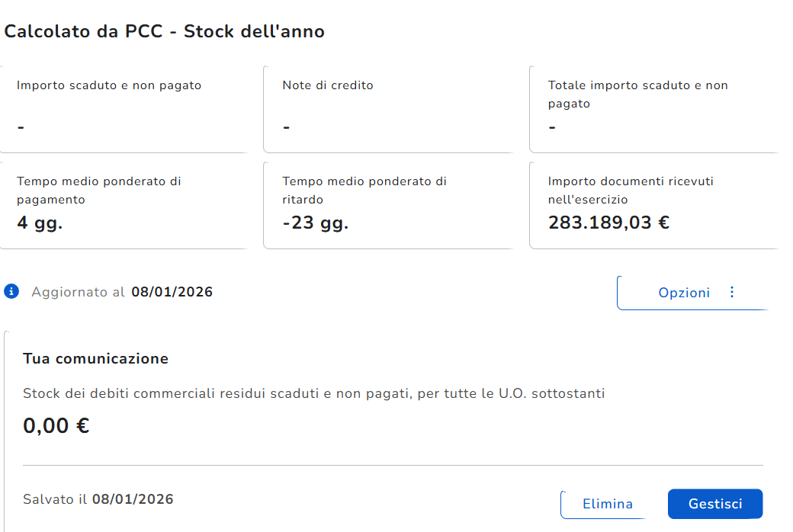The height and width of the screenshot is (532, 793).
Task: Click the blue info icon beside Aggiornato al
Action: [x=11, y=292]
